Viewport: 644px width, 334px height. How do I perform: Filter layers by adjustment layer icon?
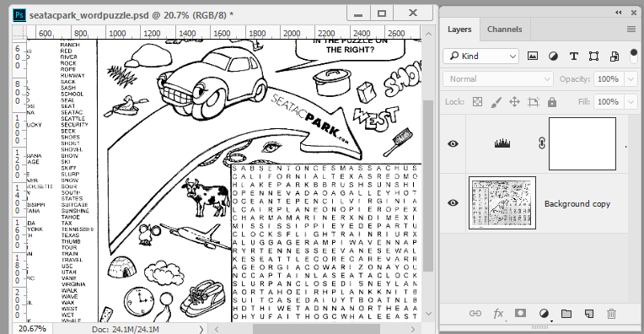click(553, 57)
